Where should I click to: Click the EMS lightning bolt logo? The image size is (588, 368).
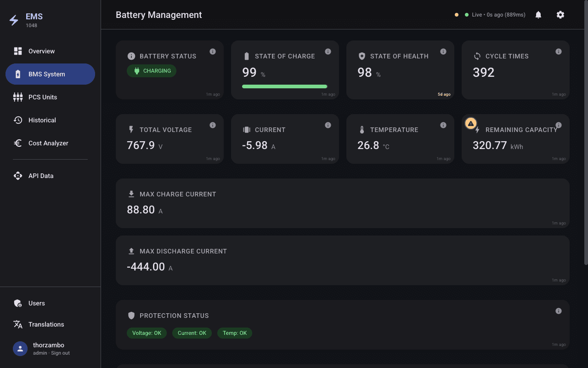(14, 20)
